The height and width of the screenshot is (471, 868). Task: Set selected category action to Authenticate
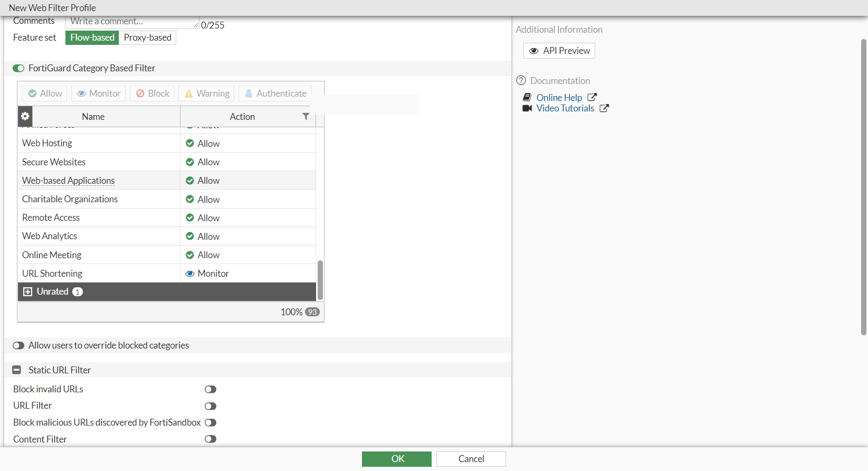pos(275,93)
